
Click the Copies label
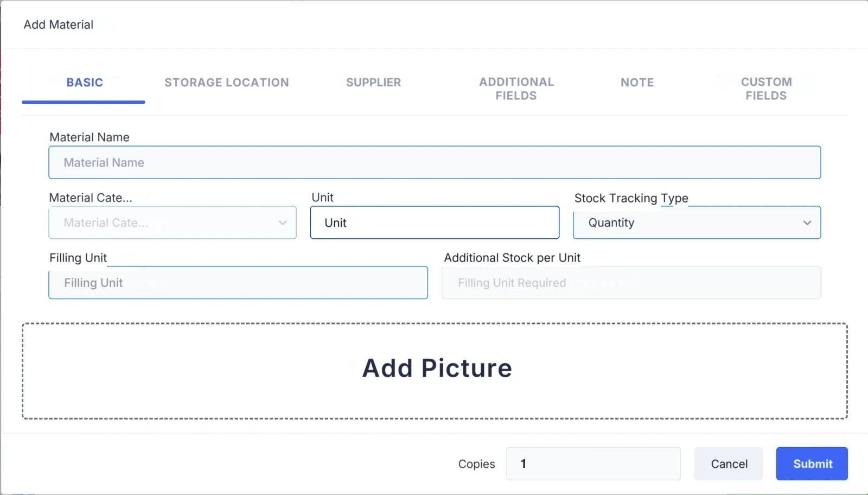[x=476, y=464]
